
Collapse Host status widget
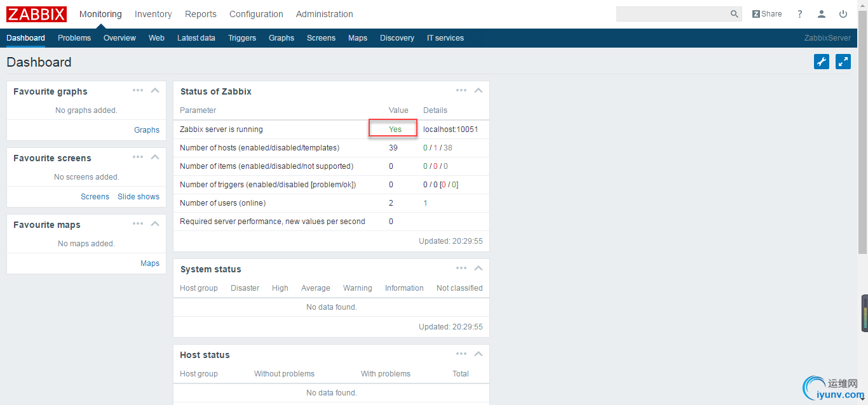(x=478, y=354)
